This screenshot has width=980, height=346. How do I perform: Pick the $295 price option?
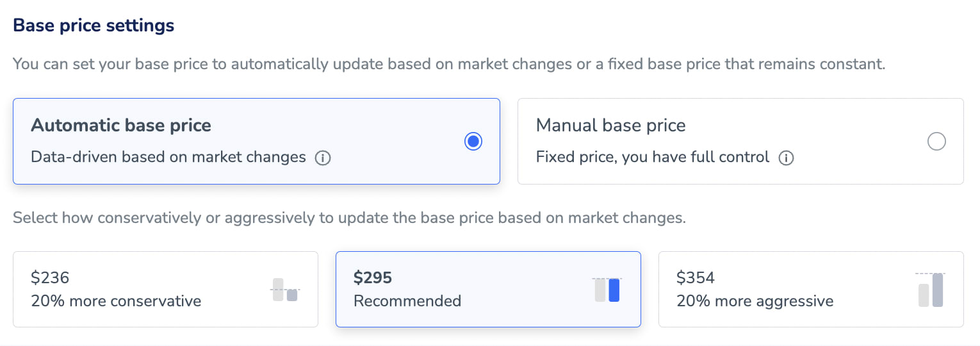[373, 277]
